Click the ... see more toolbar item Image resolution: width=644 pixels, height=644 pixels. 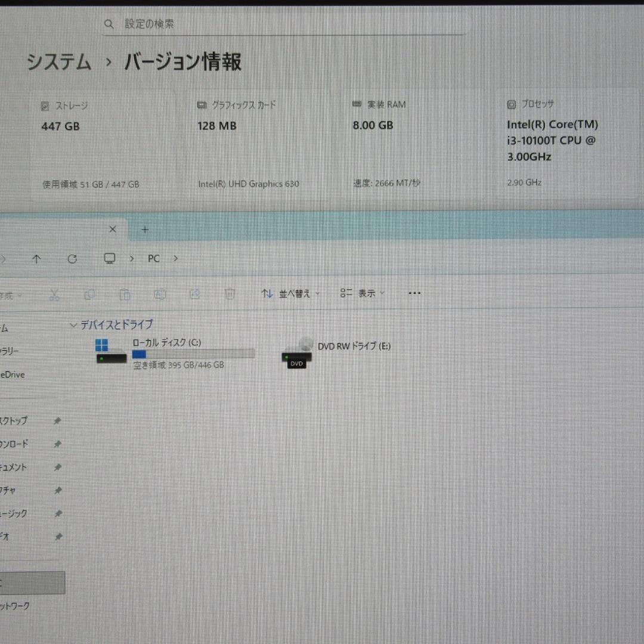click(x=414, y=293)
